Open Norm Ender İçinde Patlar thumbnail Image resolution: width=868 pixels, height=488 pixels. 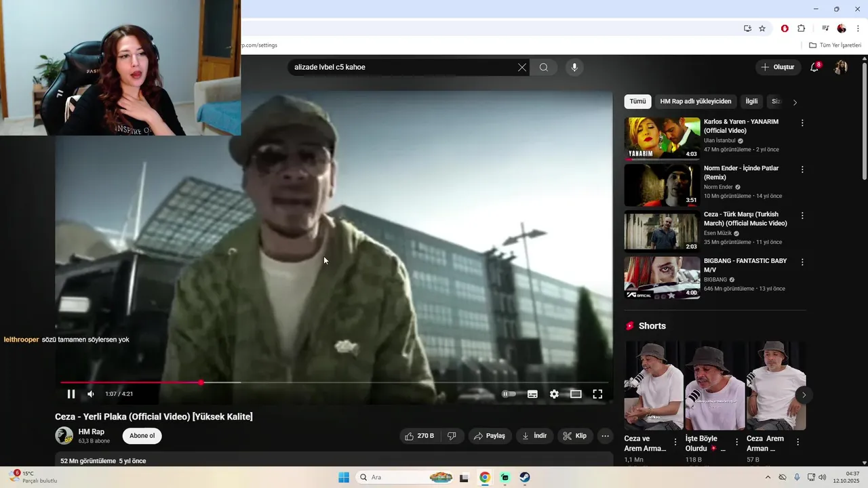(662, 184)
